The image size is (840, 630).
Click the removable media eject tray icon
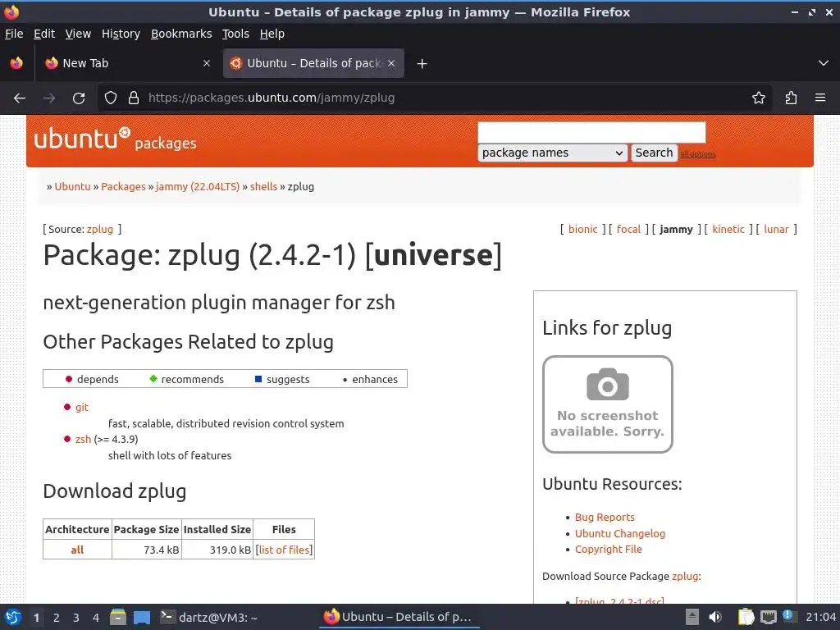tap(692, 617)
